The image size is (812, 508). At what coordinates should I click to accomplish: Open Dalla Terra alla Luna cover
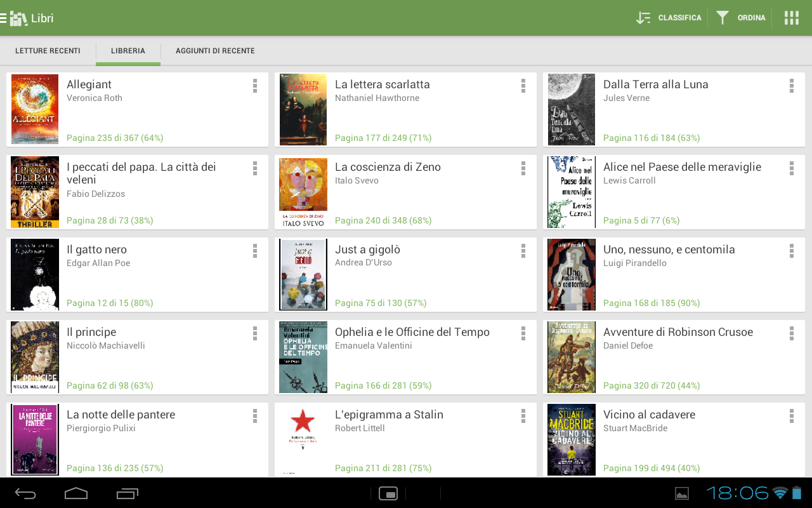pyautogui.click(x=572, y=109)
